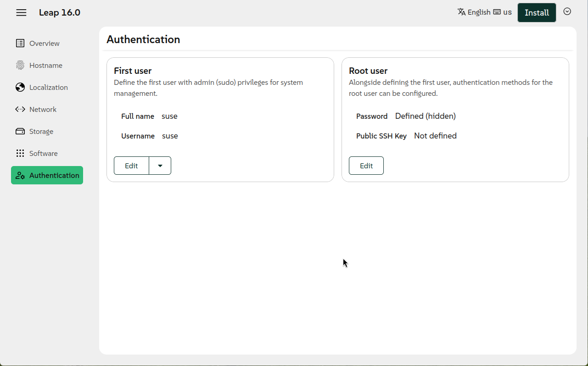
Task: Click the Localization globe icon
Action: 20,87
